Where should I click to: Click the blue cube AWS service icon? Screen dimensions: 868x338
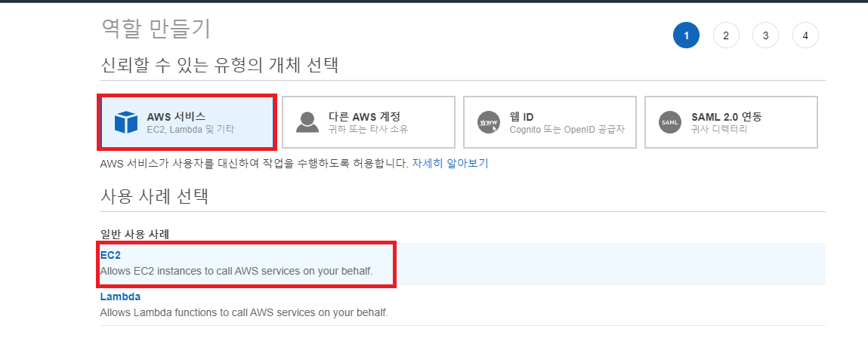pyautogui.click(x=125, y=122)
